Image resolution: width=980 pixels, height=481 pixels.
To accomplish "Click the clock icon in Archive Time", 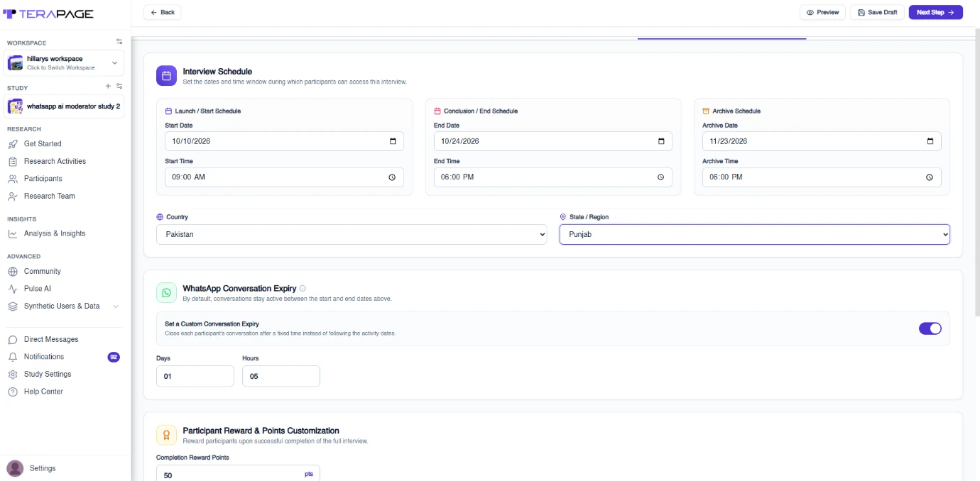I will [x=930, y=177].
